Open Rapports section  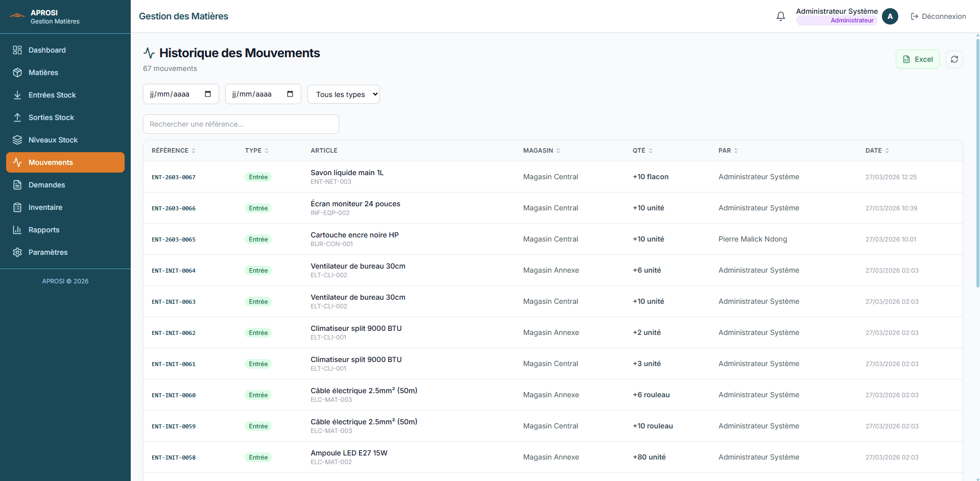pyautogui.click(x=65, y=230)
